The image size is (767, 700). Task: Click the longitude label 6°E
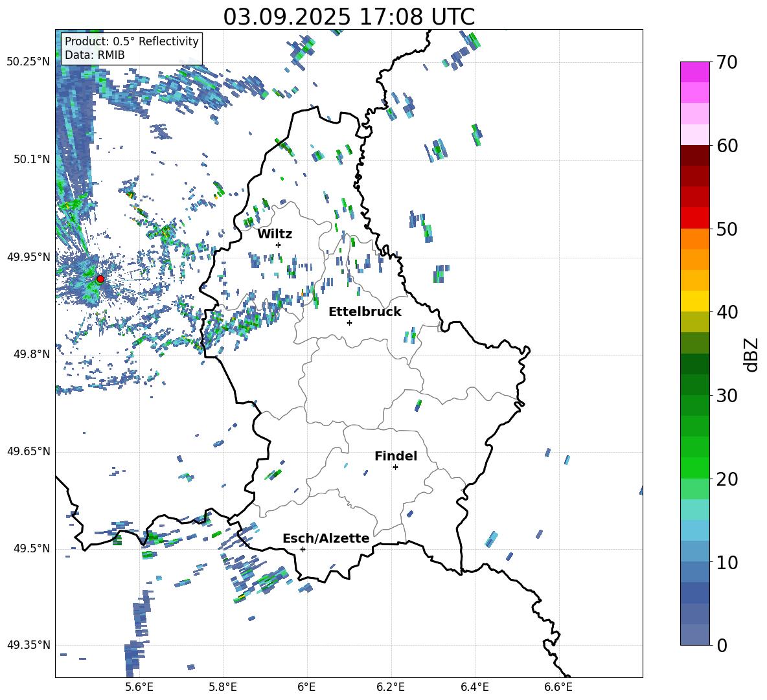[x=306, y=687]
